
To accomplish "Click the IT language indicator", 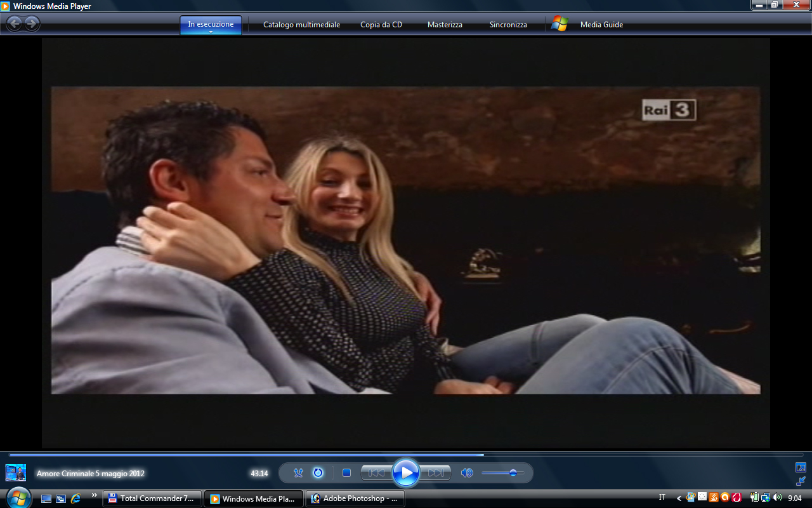I will click(662, 497).
